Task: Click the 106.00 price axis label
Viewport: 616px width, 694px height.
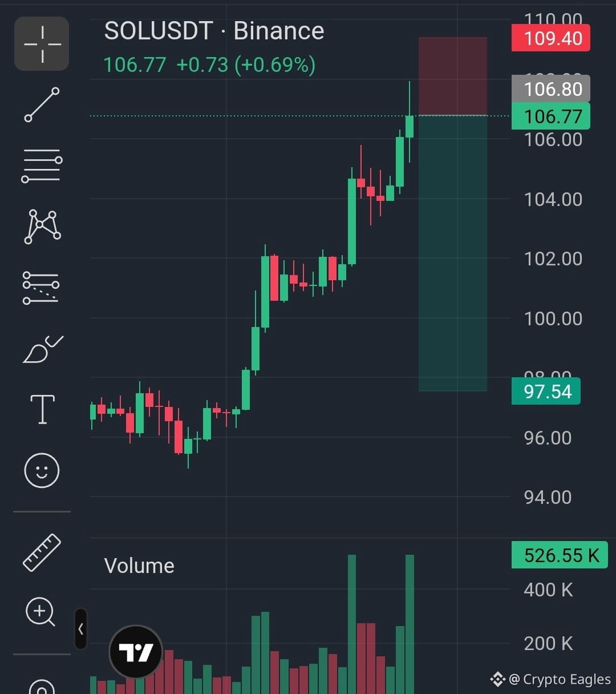Action: coord(553,139)
